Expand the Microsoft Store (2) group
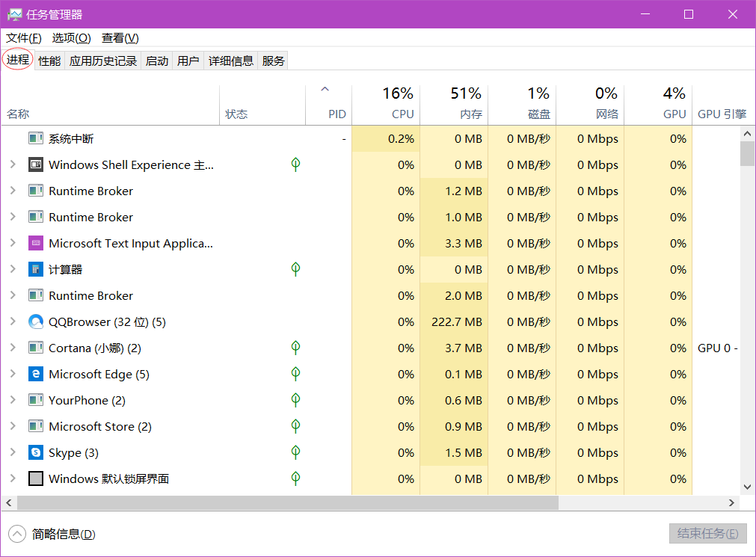Viewport: 756px width, 557px height. point(13,426)
